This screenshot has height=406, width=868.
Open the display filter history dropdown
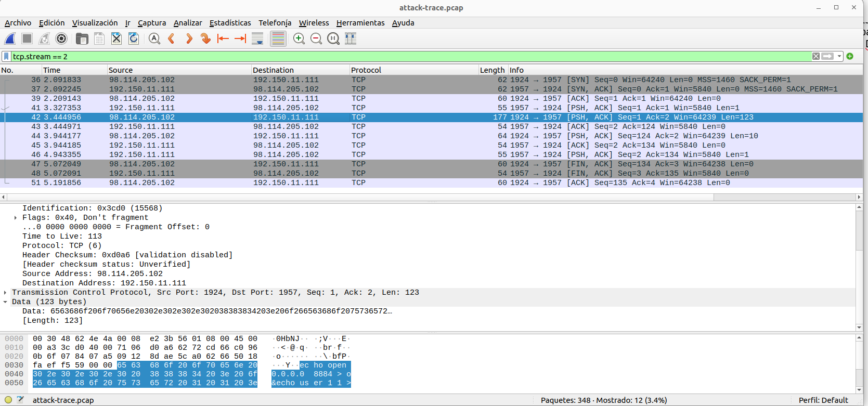(x=839, y=56)
